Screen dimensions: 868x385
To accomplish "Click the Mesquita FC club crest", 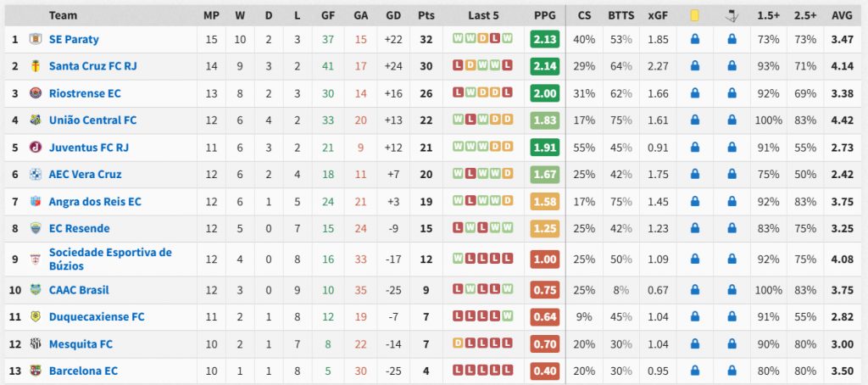I will (x=35, y=344).
